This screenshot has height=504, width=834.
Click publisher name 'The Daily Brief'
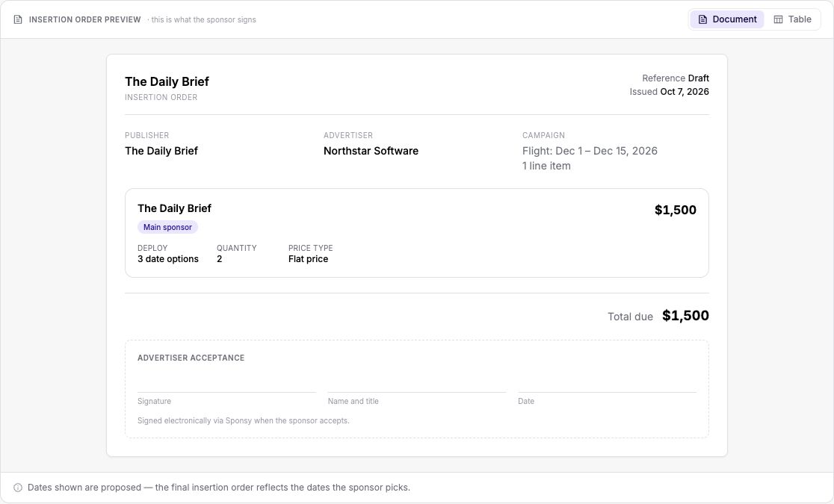pos(161,151)
